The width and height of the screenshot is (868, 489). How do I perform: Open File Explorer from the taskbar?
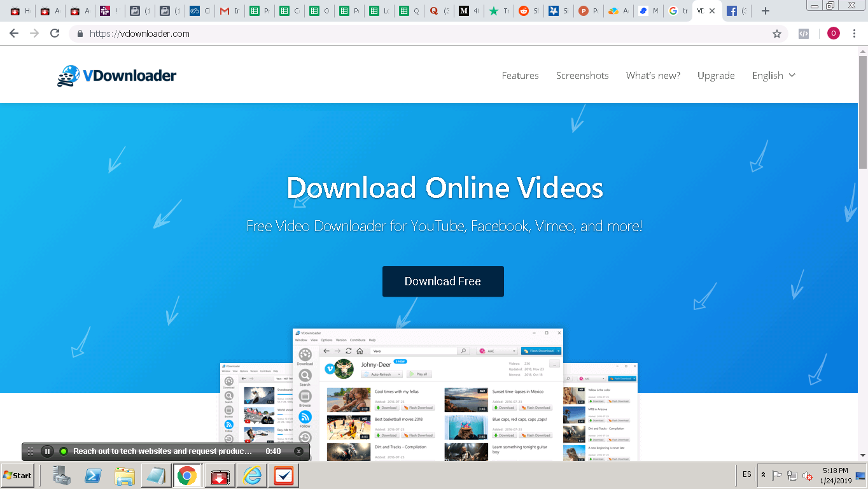125,476
